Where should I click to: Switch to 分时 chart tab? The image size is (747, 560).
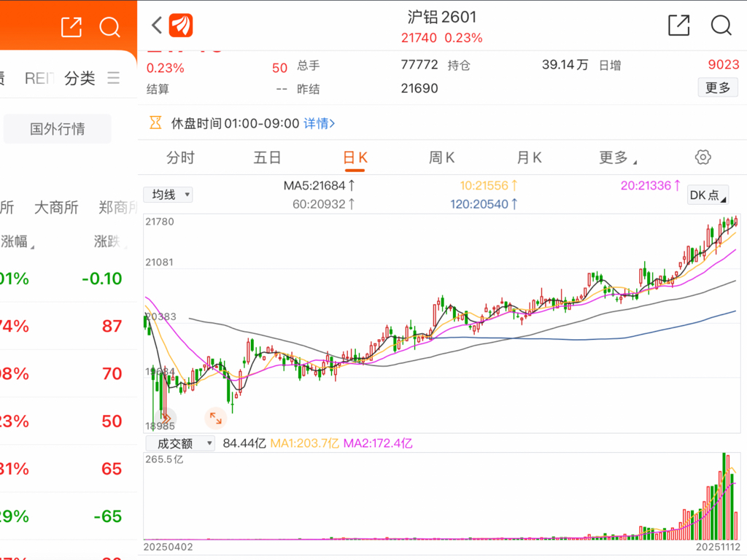tap(181, 157)
